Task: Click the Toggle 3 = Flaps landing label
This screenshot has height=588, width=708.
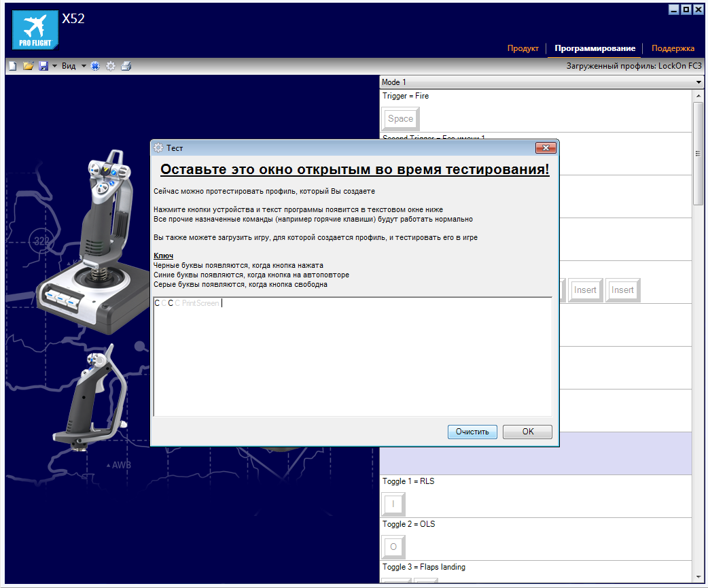Action: point(423,567)
